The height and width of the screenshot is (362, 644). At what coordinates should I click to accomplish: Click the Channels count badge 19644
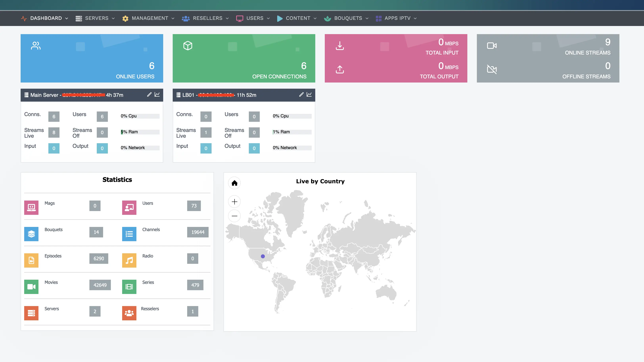pos(197,232)
